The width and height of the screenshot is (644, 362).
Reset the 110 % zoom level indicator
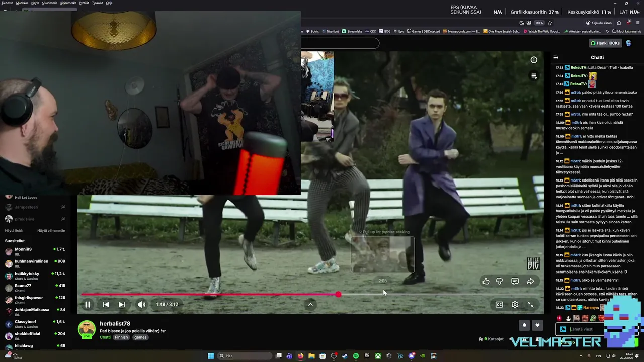coord(539,23)
